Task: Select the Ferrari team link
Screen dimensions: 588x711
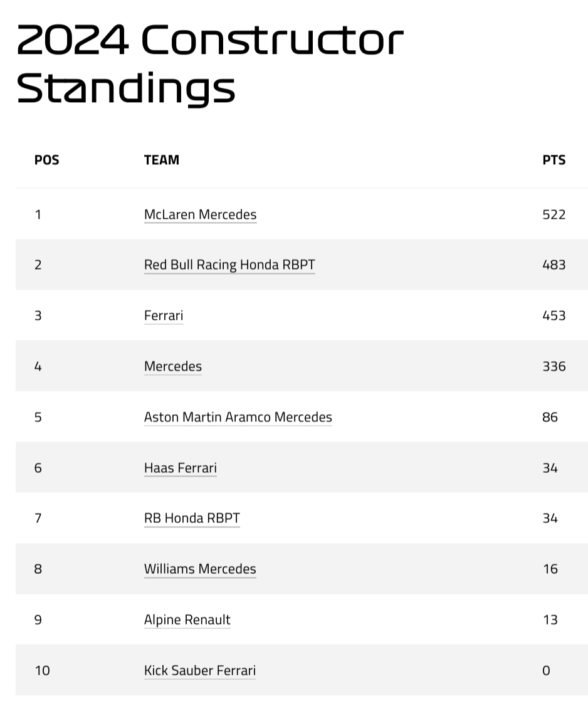Action: pos(163,315)
